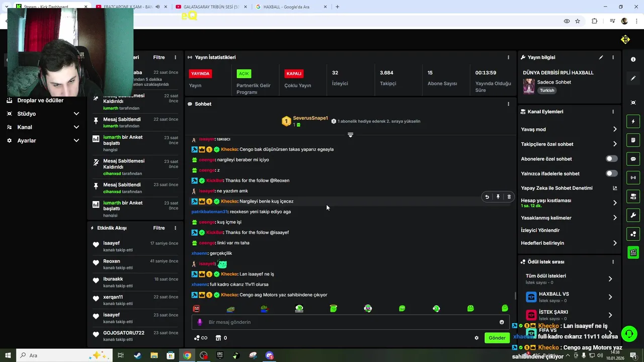Open Filtre in moderation log panel
The height and width of the screenshot is (362, 644).
[159, 57]
